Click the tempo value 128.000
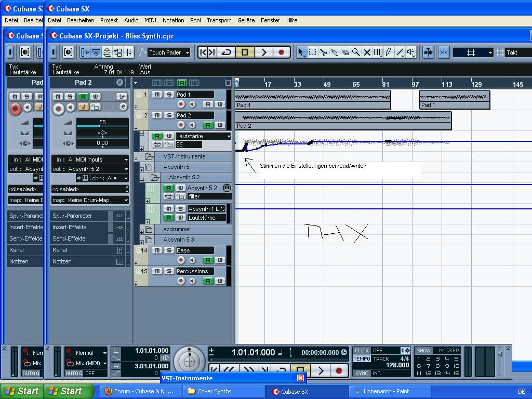 pos(397,365)
